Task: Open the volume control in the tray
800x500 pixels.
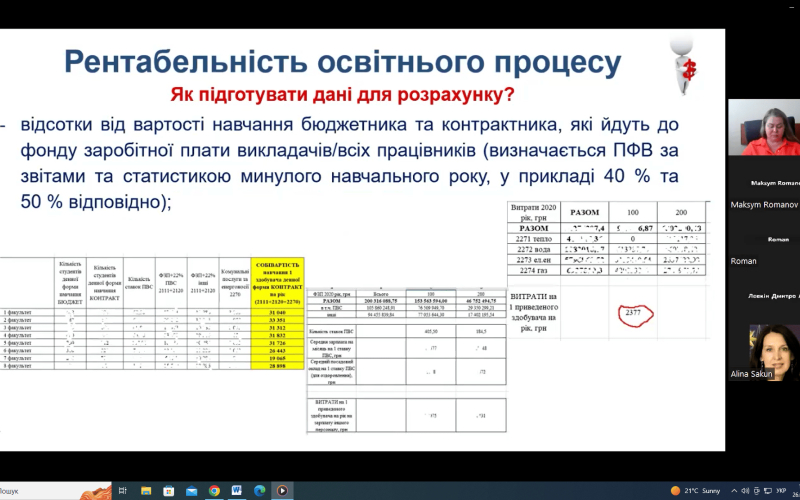Action: (745, 491)
